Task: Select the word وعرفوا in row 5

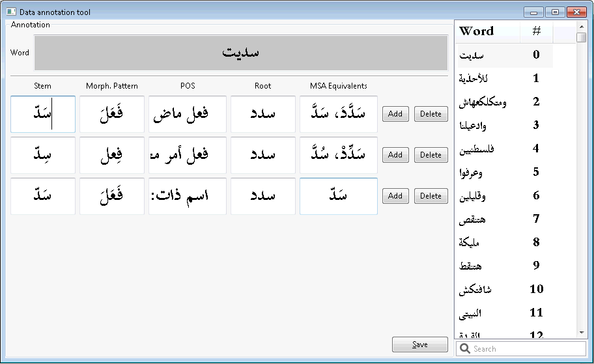Action: 470,173
